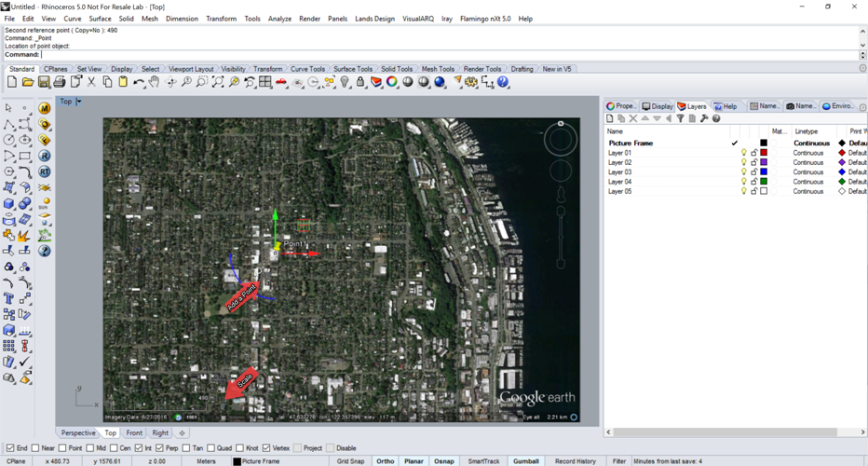Click the New file icon in Standard toolbar
The width and height of the screenshot is (868, 466).
click(x=11, y=83)
